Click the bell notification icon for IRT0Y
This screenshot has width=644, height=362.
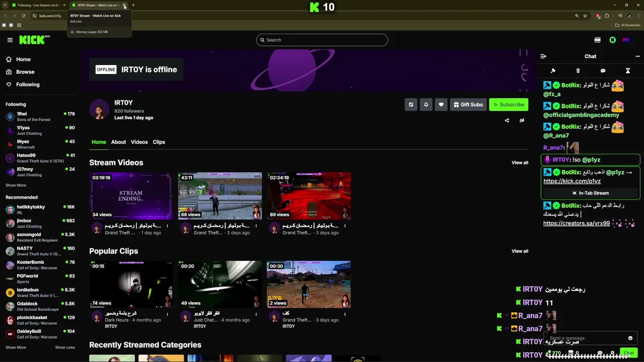pyautogui.click(x=426, y=105)
